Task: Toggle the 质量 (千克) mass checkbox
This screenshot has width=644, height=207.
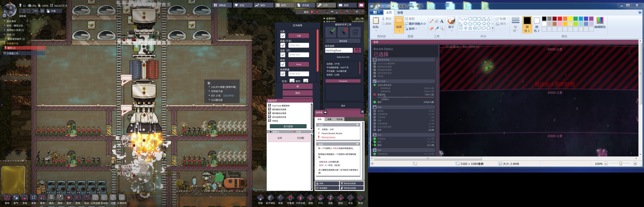Action: pos(283,45)
